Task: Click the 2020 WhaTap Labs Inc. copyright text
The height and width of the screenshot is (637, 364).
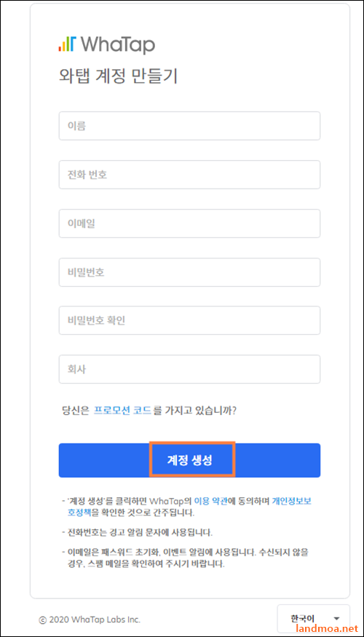Action: point(90,620)
